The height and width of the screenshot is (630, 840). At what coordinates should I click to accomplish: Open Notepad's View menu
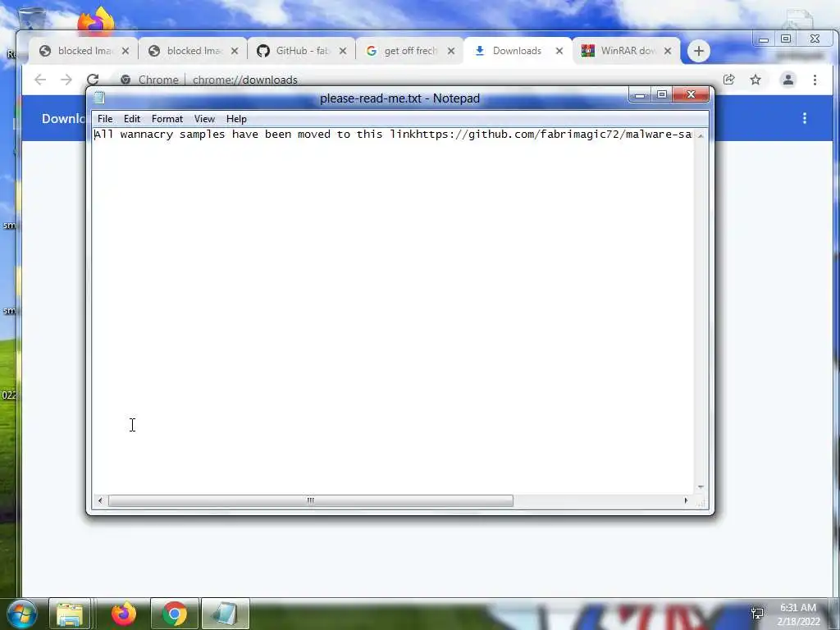coord(204,119)
